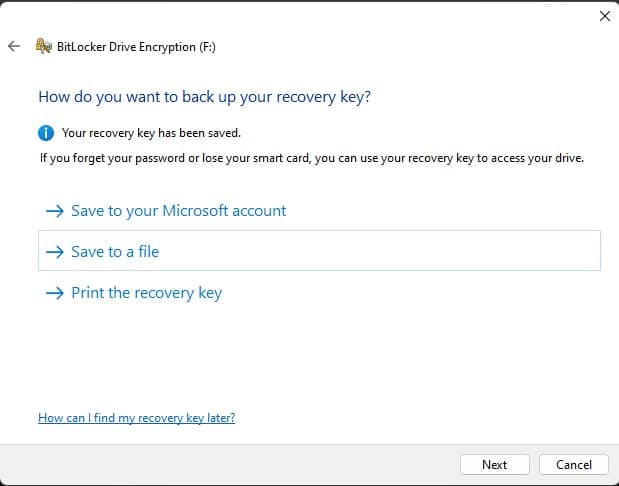Go back using the left arrow
This screenshot has width=619, height=486.
coord(14,47)
